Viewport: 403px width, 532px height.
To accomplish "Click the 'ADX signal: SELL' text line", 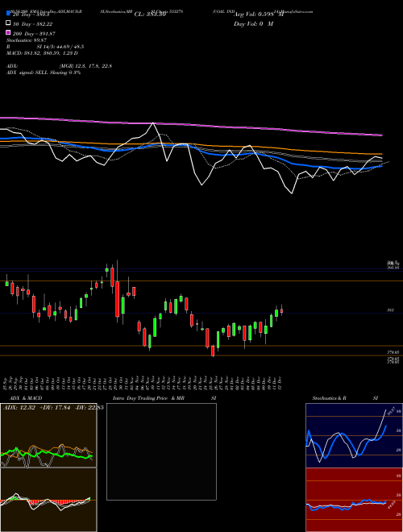I will 28,73.
